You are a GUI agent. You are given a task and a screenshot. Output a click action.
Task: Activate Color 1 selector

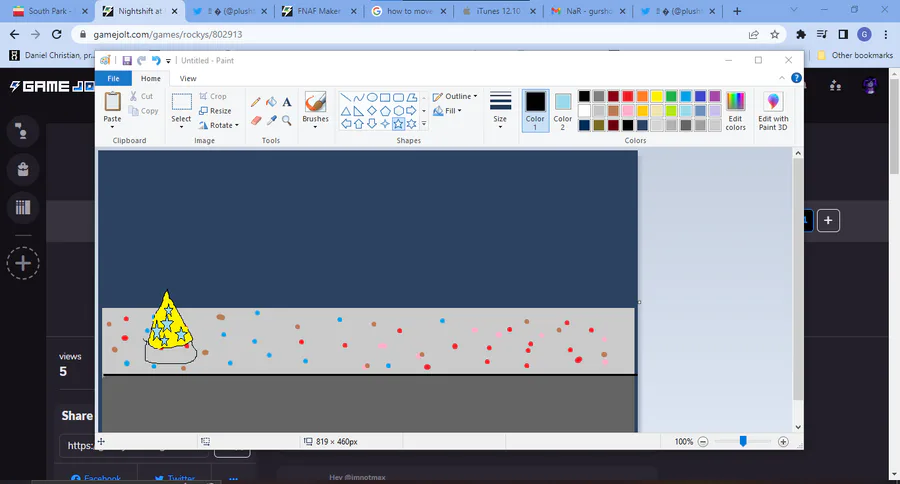535,111
